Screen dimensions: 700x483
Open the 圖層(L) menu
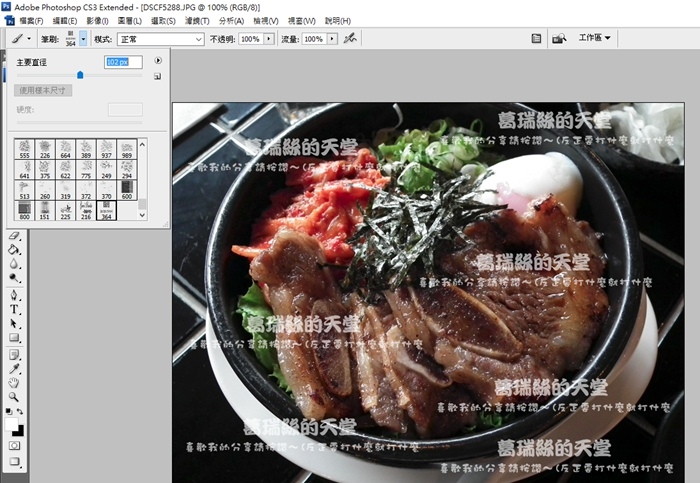tap(129, 21)
